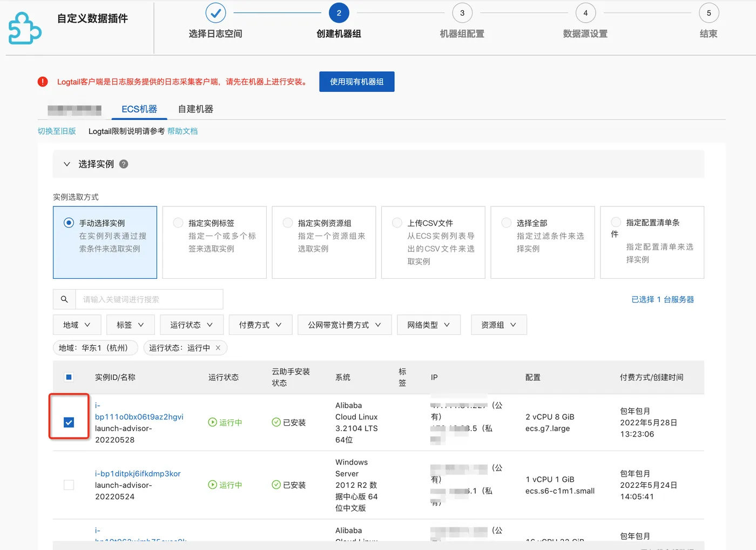756x550 pixels.
Task: Click 已选择 1 台服务器 link
Action: coord(663,299)
